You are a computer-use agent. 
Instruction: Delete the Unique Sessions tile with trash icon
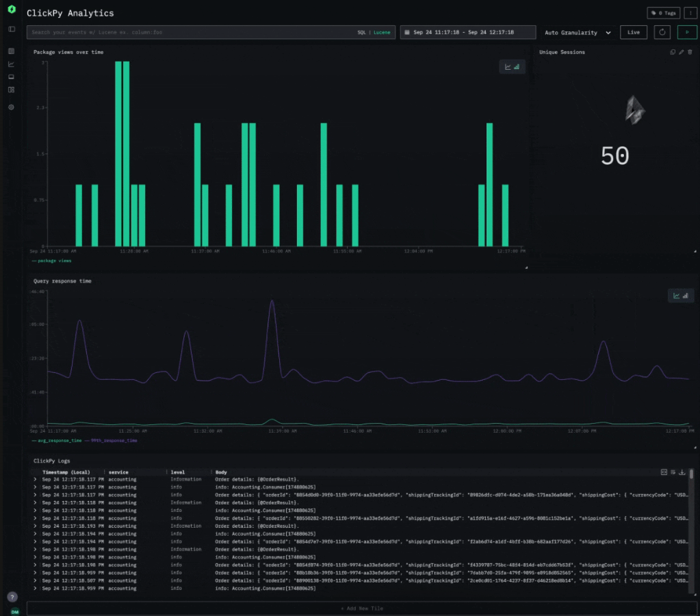690,52
